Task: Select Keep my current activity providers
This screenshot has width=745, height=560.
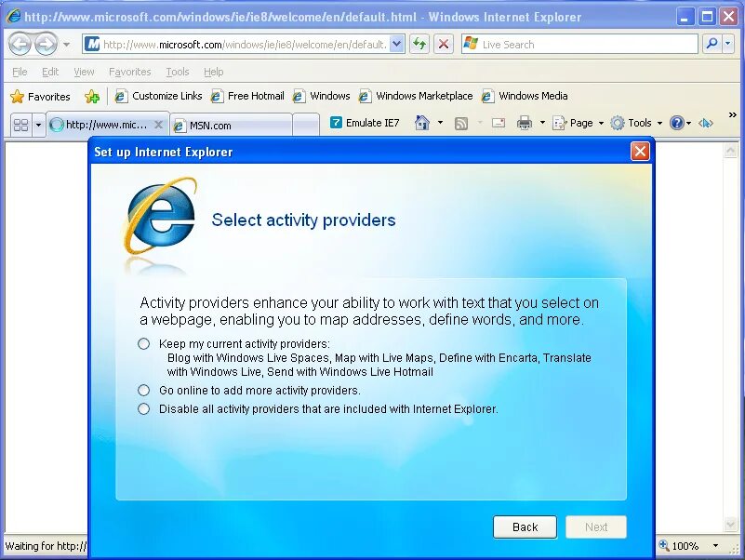Action: 143,343
